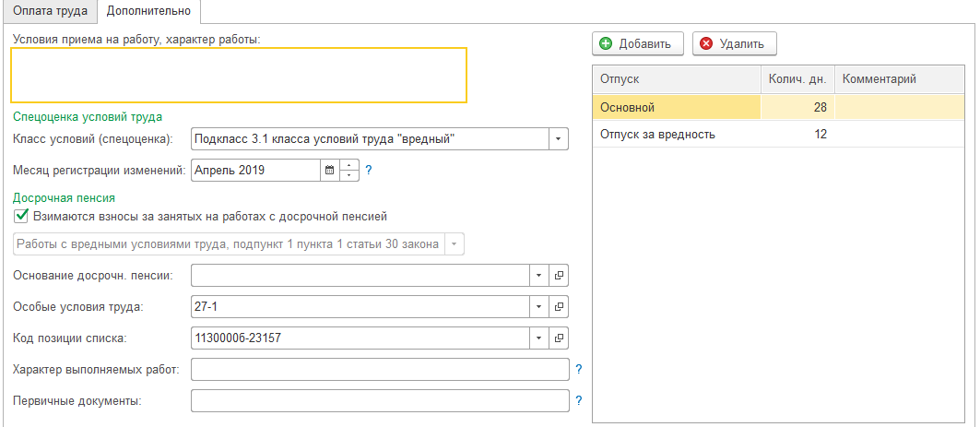Expand list position code dropdown arrow

click(x=538, y=338)
